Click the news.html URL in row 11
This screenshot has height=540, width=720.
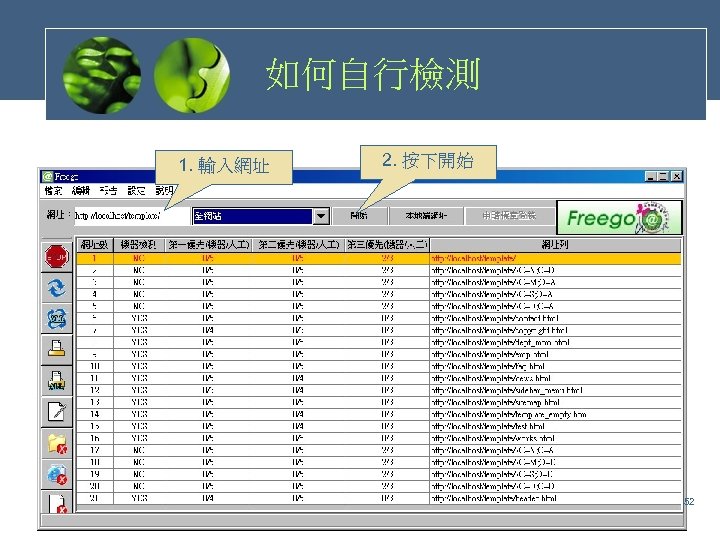tap(491, 378)
